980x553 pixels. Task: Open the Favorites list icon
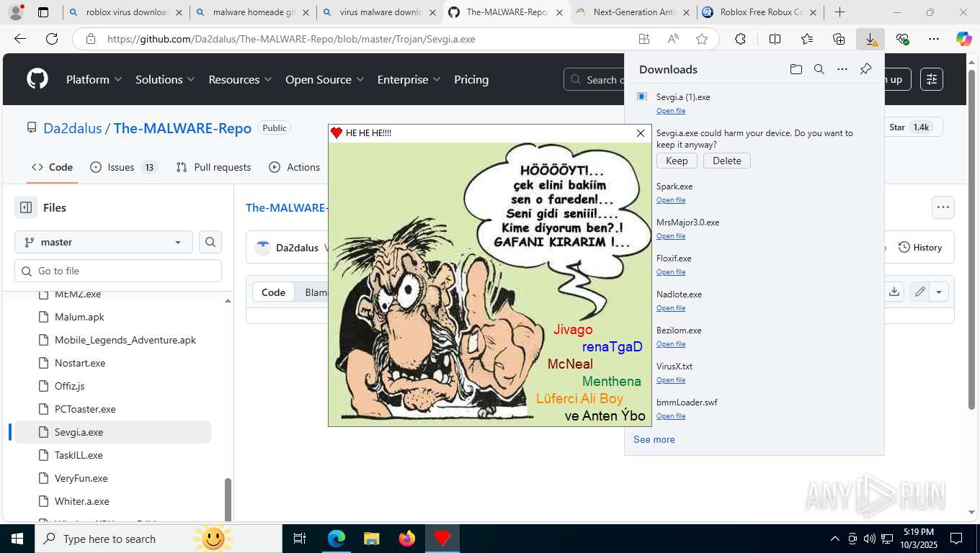(x=807, y=39)
